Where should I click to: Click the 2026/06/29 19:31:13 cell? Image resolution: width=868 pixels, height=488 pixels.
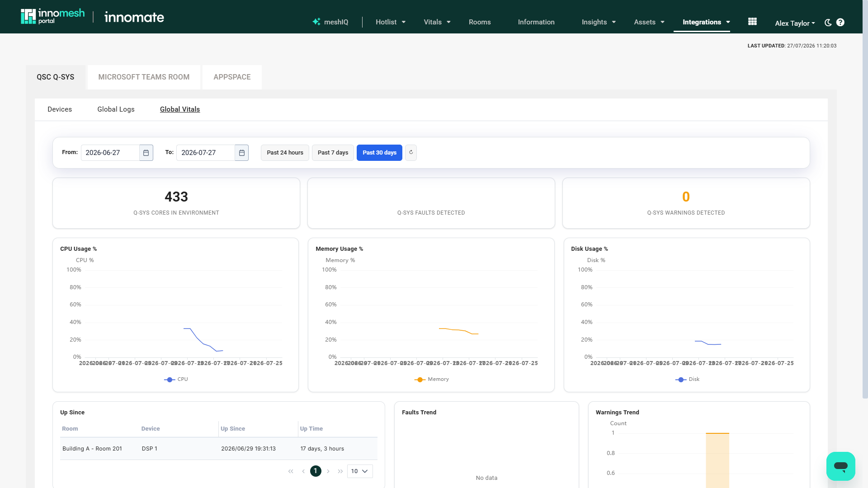click(x=248, y=449)
